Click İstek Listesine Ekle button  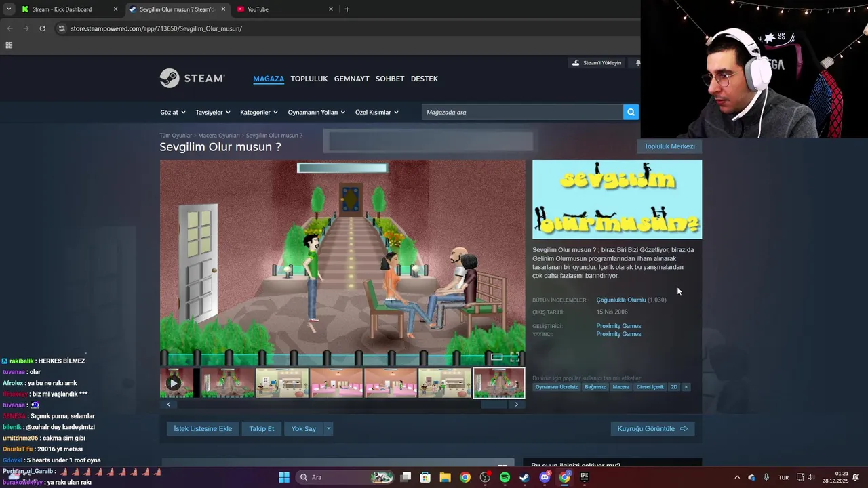point(203,428)
